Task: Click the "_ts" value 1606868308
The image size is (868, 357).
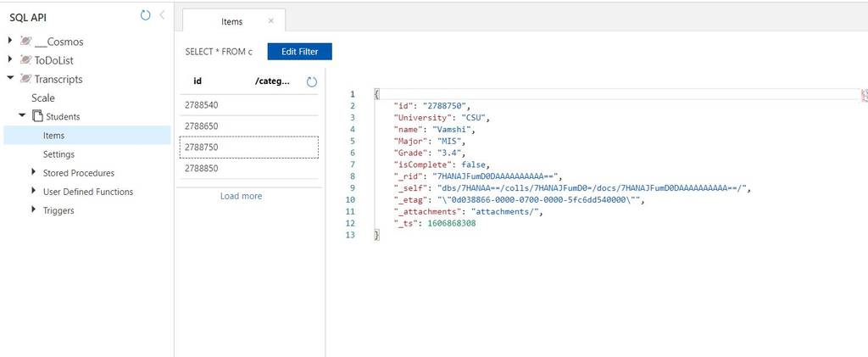Action: pyautogui.click(x=452, y=224)
